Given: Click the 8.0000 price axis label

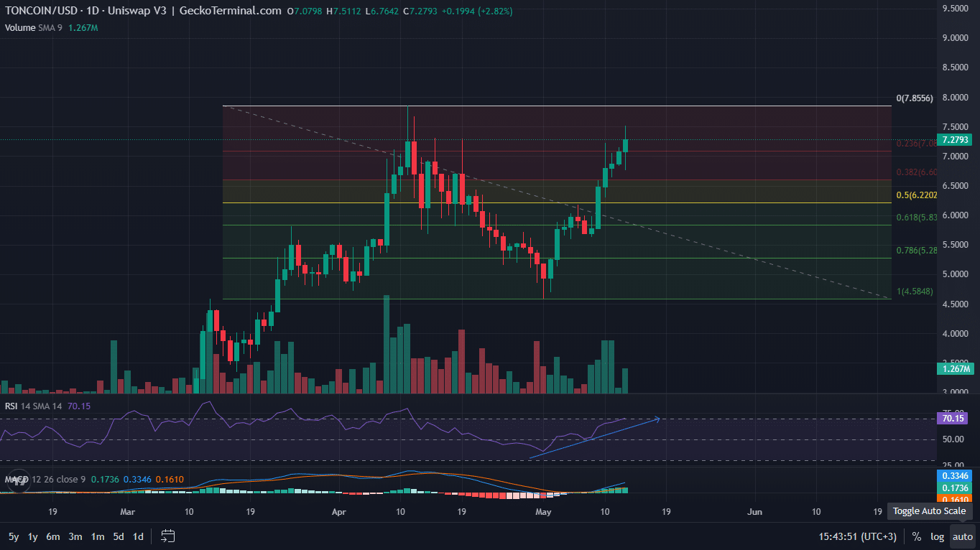Looking at the screenshot, I should coord(956,98).
